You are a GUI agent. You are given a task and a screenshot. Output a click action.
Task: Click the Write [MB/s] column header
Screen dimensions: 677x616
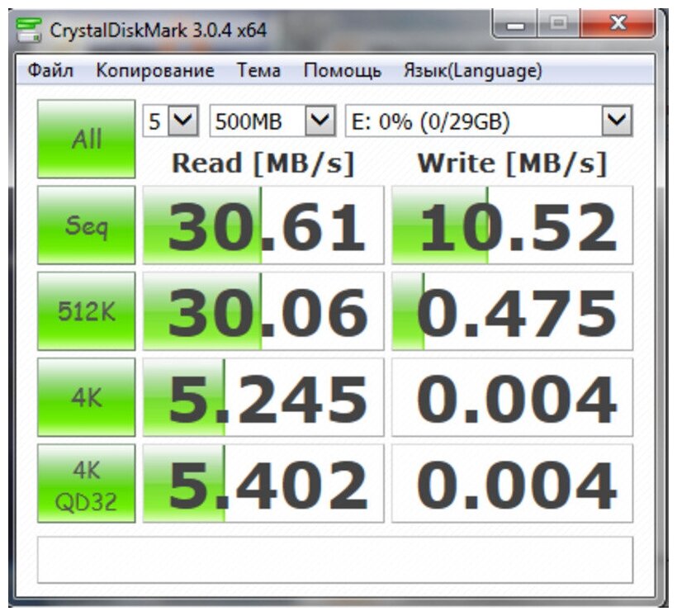click(x=513, y=163)
